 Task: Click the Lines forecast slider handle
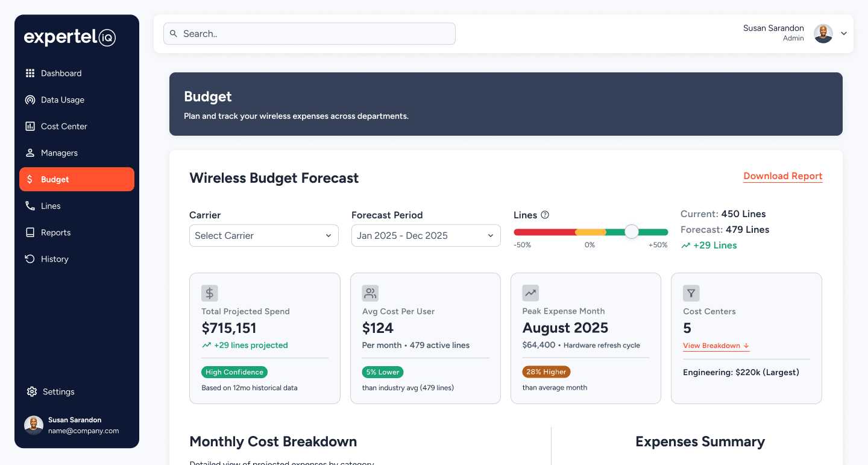coord(631,232)
